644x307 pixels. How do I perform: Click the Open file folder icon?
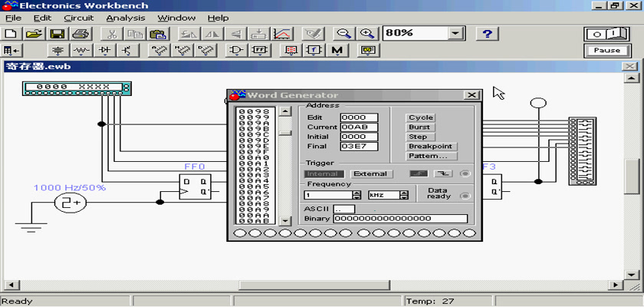coord(34,34)
